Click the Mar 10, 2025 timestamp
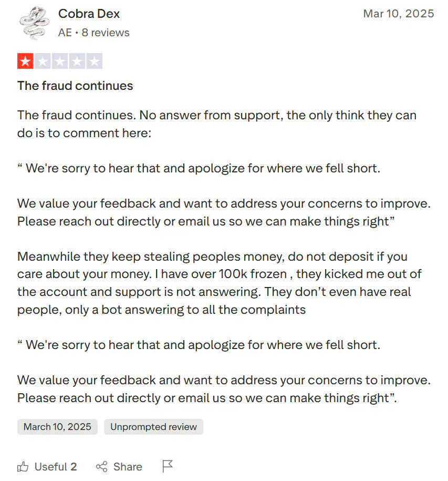The image size is (448, 481). (399, 14)
